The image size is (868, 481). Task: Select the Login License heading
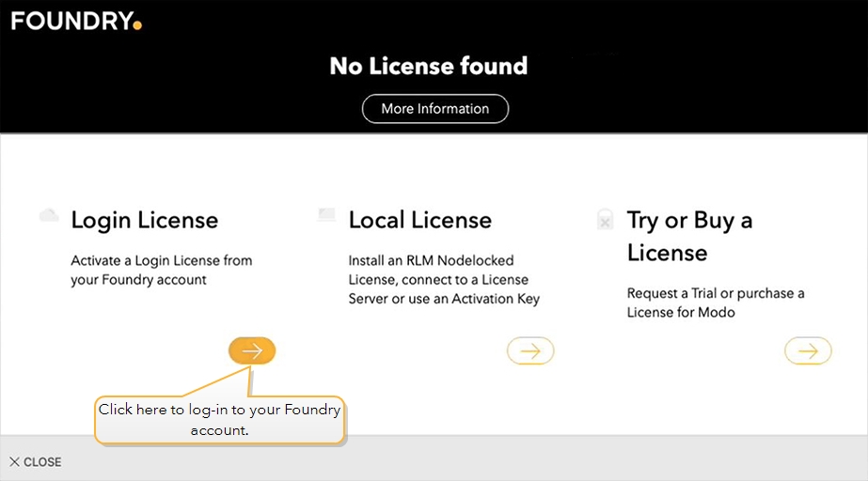(x=144, y=220)
